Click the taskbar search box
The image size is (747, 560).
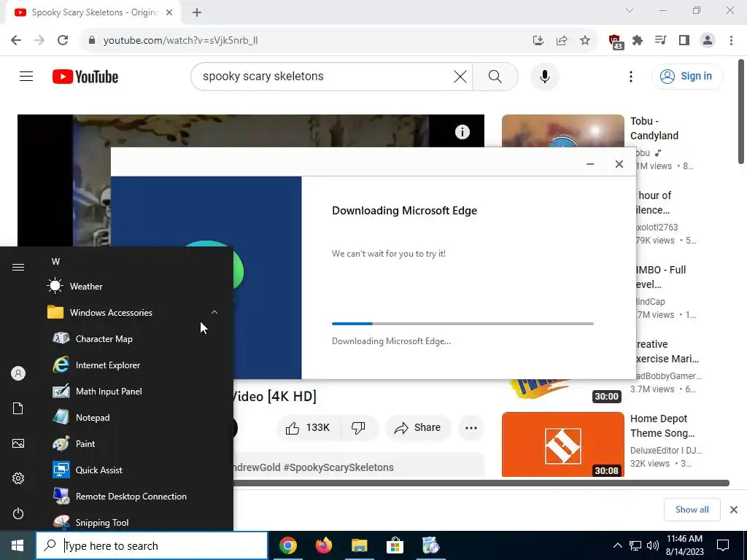point(152,545)
